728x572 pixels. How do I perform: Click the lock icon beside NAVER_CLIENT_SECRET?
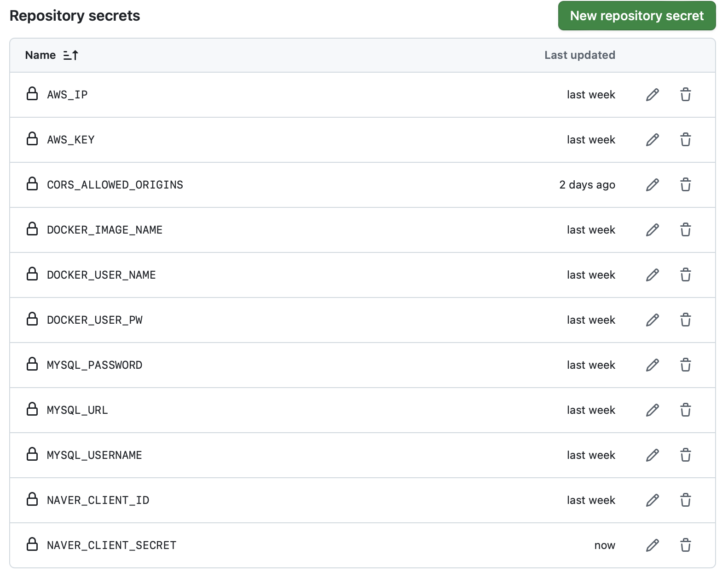(32, 544)
